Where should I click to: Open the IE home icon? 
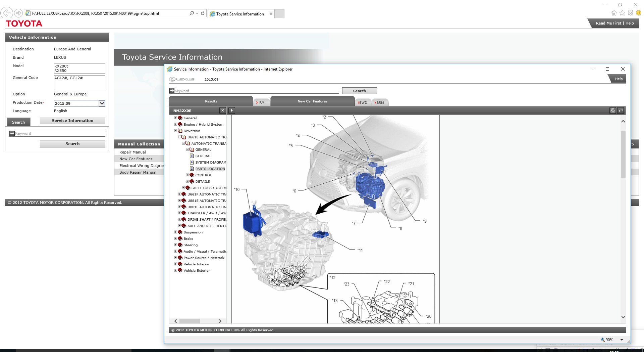point(614,13)
